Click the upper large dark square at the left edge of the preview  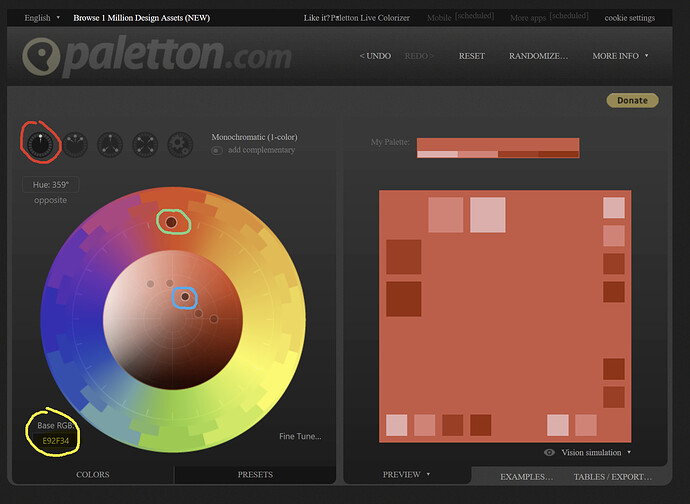(404, 257)
